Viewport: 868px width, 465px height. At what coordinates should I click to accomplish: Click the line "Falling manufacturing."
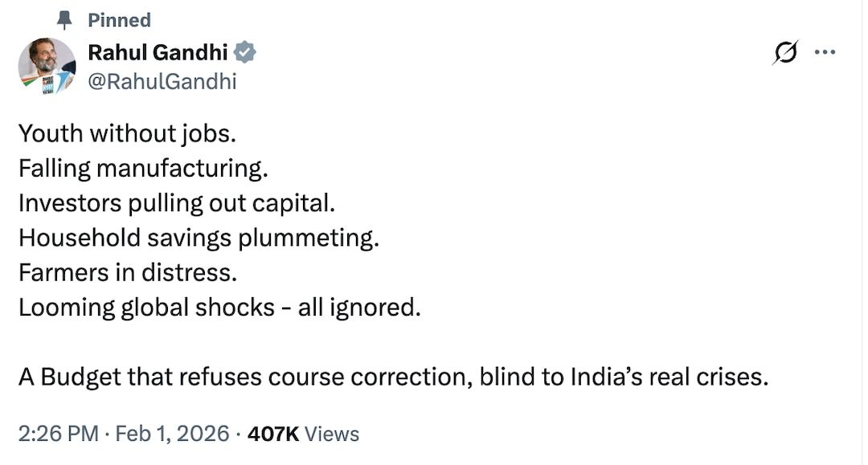coord(142,169)
